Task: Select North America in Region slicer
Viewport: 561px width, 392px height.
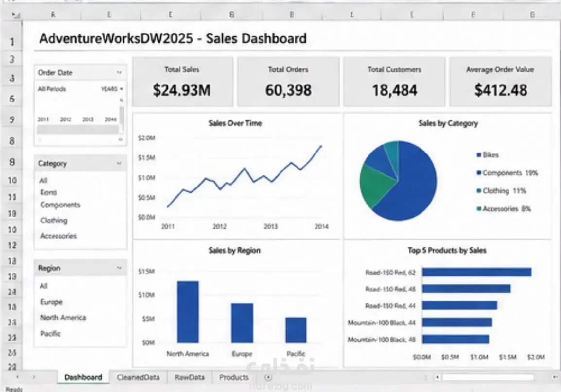Action: 63,317
